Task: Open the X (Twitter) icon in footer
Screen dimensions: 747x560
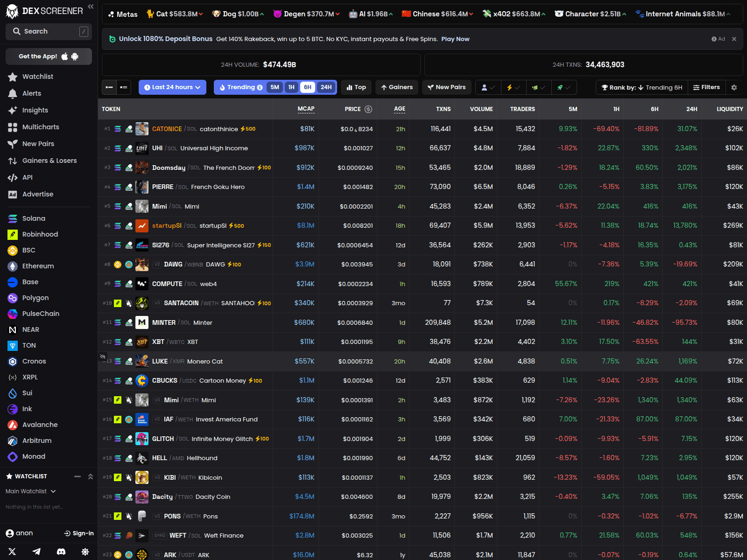Action: pyautogui.click(x=12, y=552)
